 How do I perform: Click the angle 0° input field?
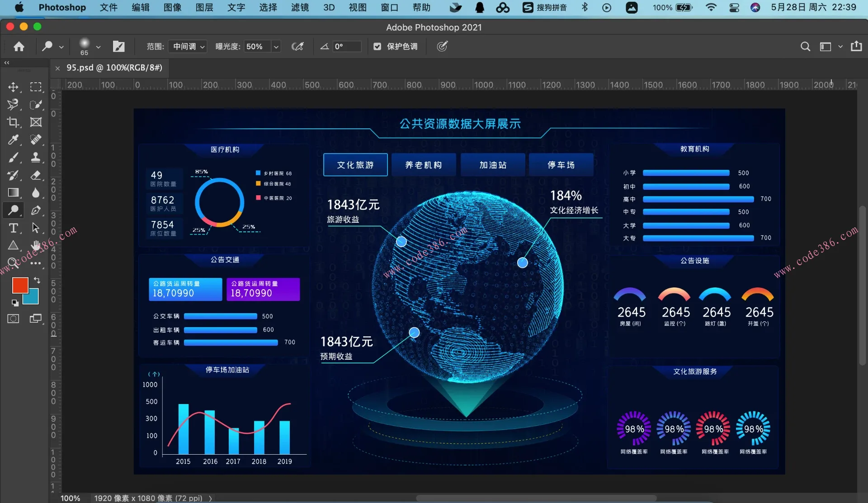click(347, 47)
